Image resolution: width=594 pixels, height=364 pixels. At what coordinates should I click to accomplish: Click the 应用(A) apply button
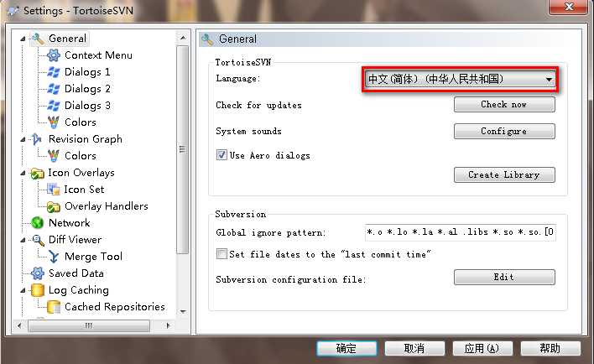[482, 348]
